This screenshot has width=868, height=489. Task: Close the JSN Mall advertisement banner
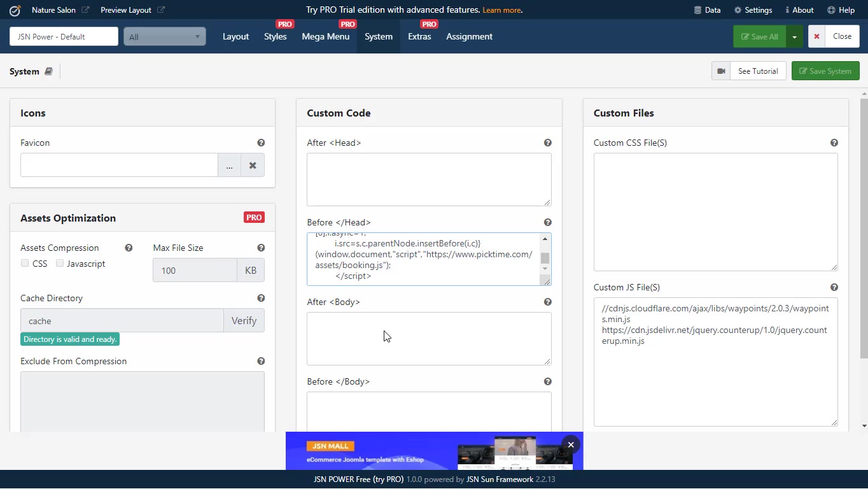click(x=571, y=445)
